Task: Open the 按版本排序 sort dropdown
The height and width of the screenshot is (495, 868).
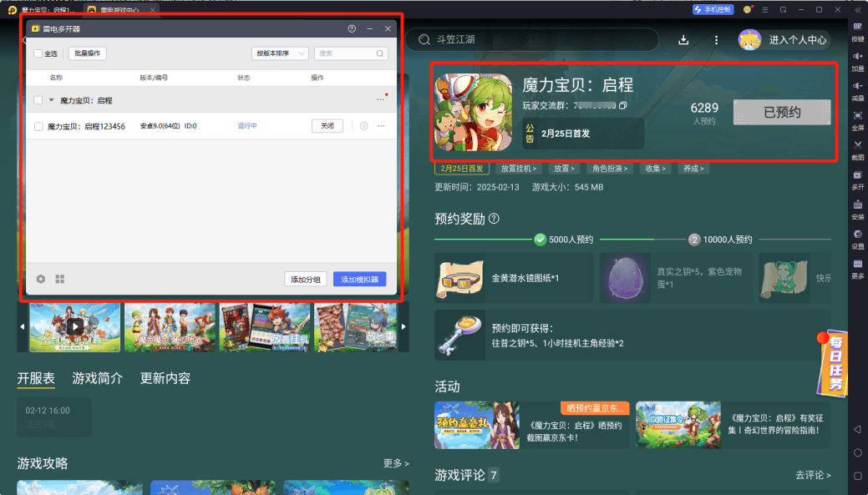Action: point(280,53)
